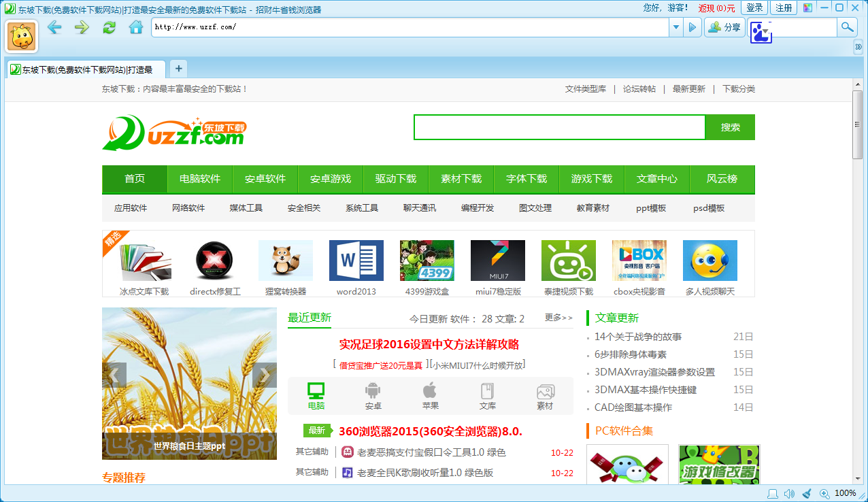Click the 4399游戏盒 icon

[427, 261]
